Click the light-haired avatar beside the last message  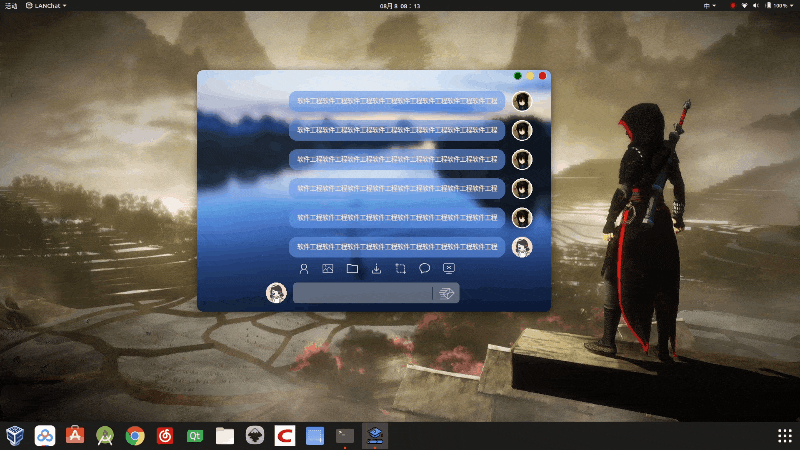(522, 247)
